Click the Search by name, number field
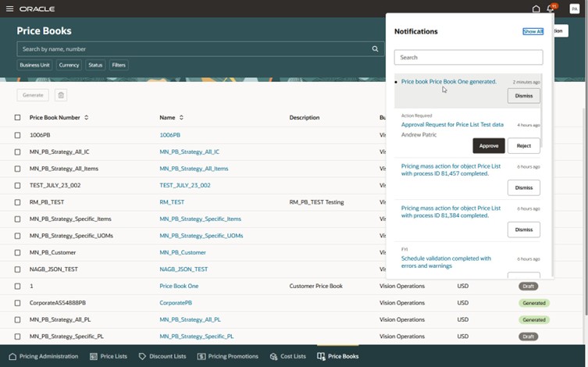 pos(200,48)
